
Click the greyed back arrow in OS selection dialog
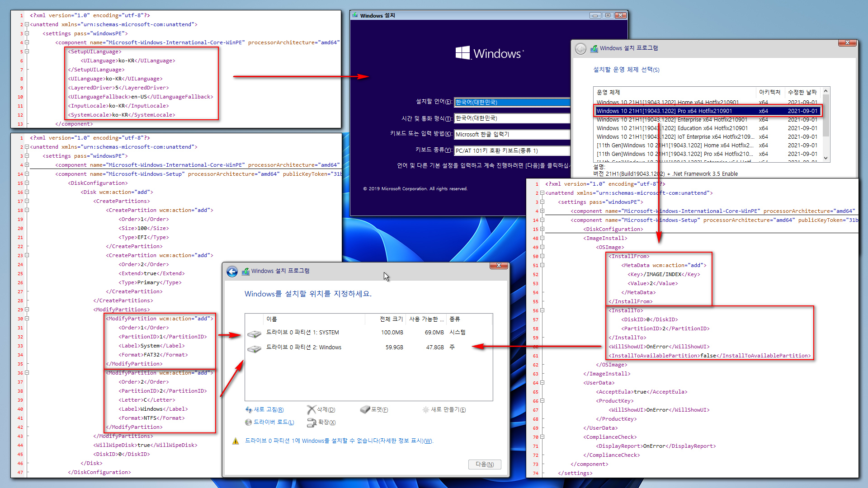pos(580,48)
